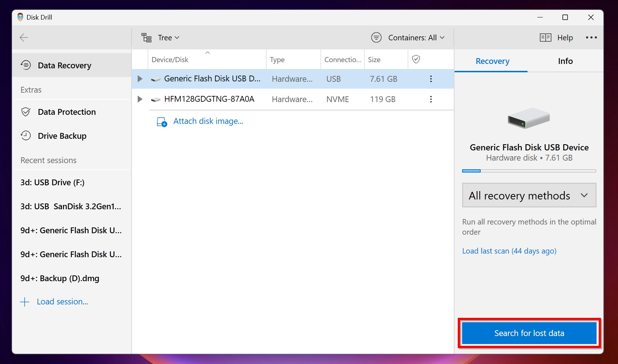Viewport: 618px width, 364px height.
Task: Open options menu for HFM128GDGTNG-87A0A row
Action: [x=431, y=99]
